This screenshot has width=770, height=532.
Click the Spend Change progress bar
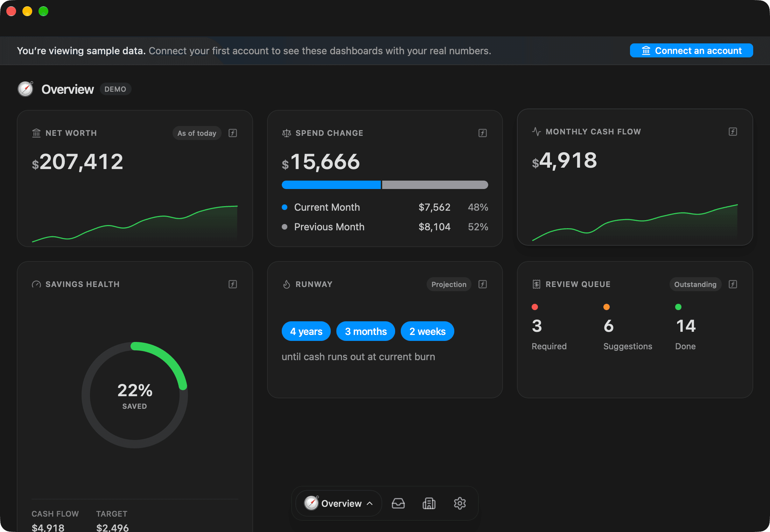[x=385, y=185]
